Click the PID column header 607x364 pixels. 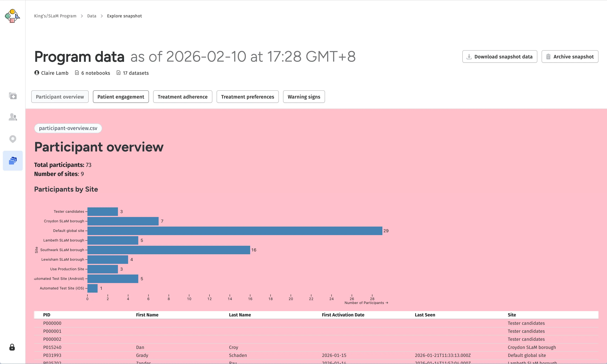click(47, 315)
